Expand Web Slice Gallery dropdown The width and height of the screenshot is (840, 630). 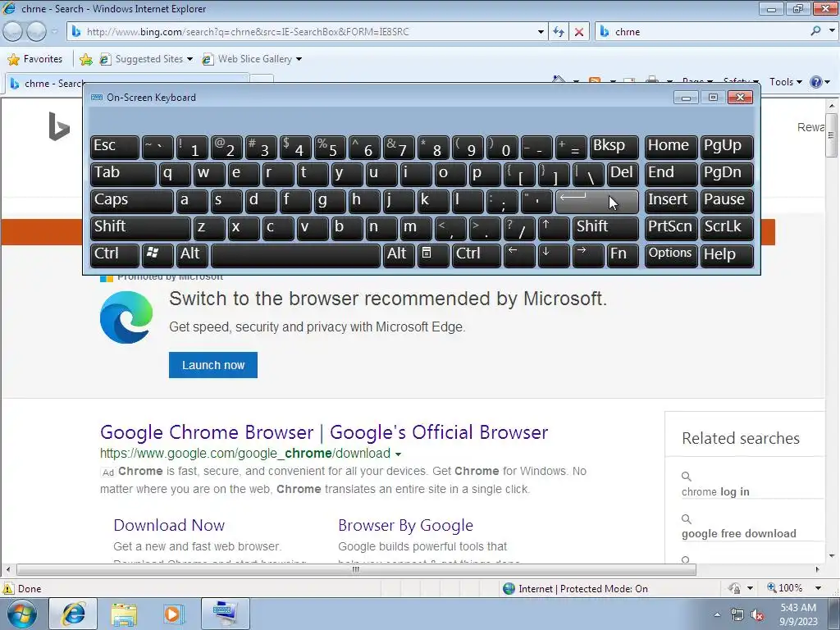tap(299, 59)
